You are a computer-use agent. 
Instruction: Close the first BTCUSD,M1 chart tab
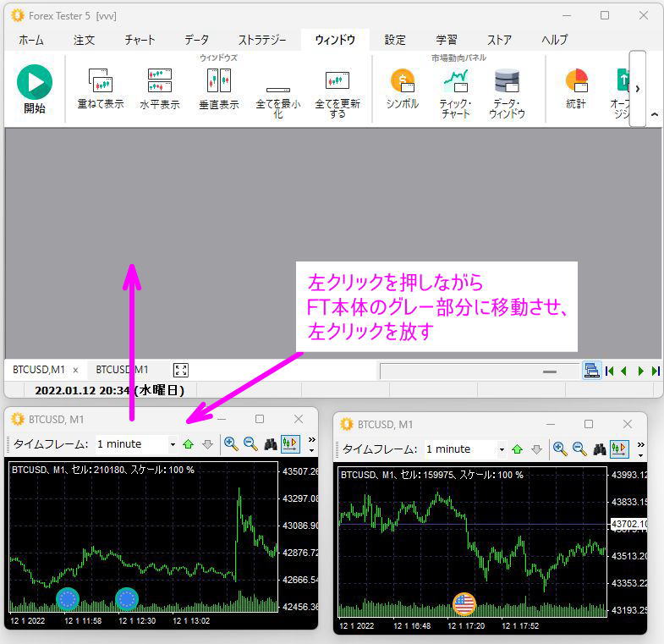(x=75, y=370)
